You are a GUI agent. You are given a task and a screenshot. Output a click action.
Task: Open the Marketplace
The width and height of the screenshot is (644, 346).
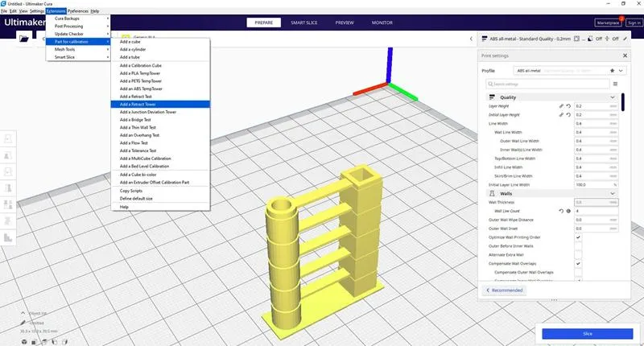[x=608, y=23]
